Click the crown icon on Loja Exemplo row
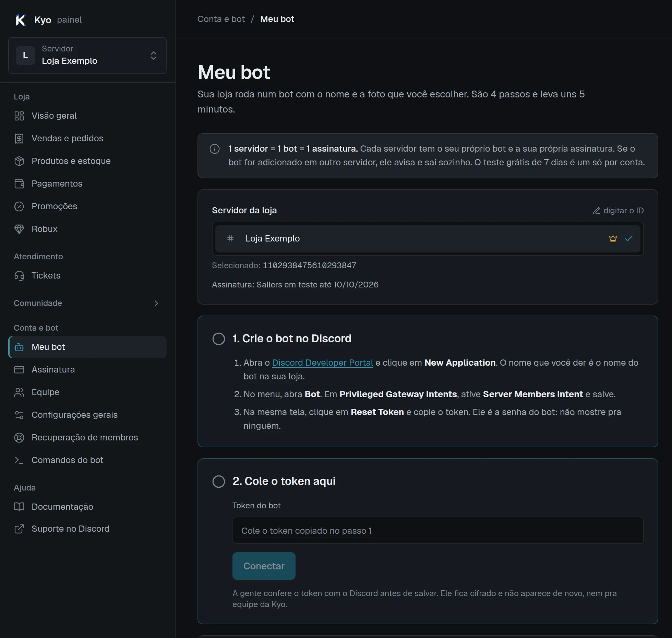This screenshot has height=638, width=672. pyautogui.click(x=613, y=239)
